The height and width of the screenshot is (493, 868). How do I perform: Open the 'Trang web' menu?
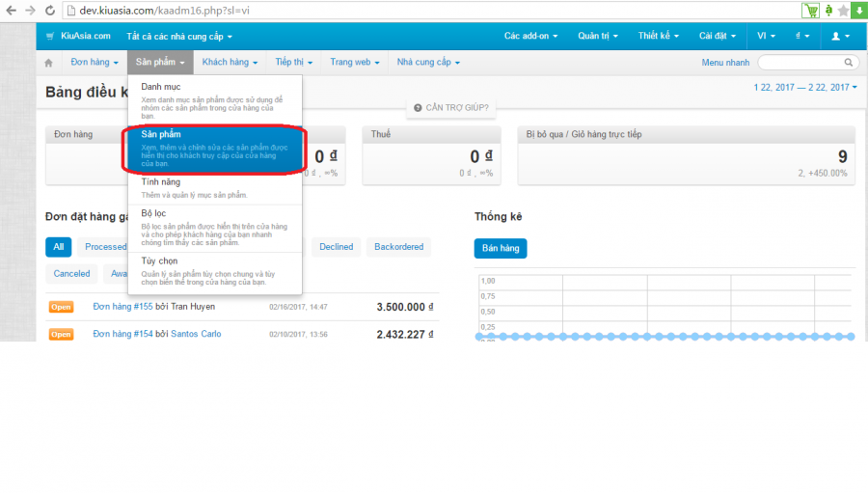[x=354, y=62]
